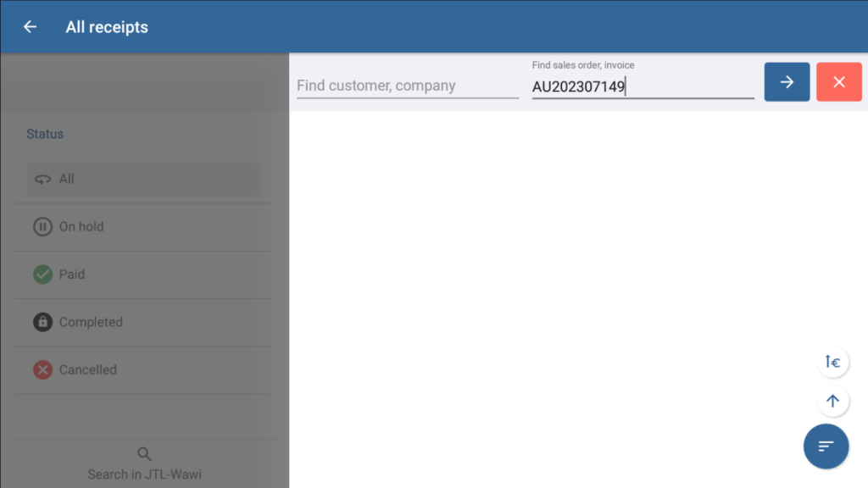Click the back arrow in header
Image resolution: width=868 pixels, height=488 pixels.
31,27
